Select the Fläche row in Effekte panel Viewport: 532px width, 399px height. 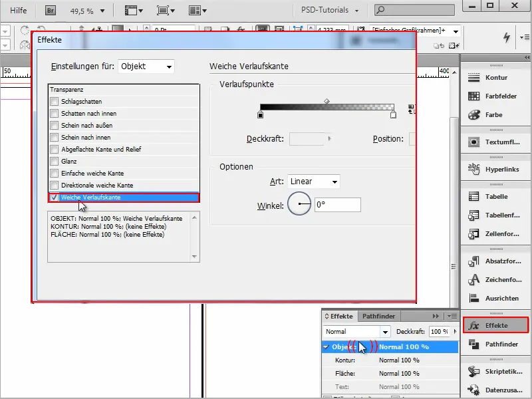coord(390,374)
